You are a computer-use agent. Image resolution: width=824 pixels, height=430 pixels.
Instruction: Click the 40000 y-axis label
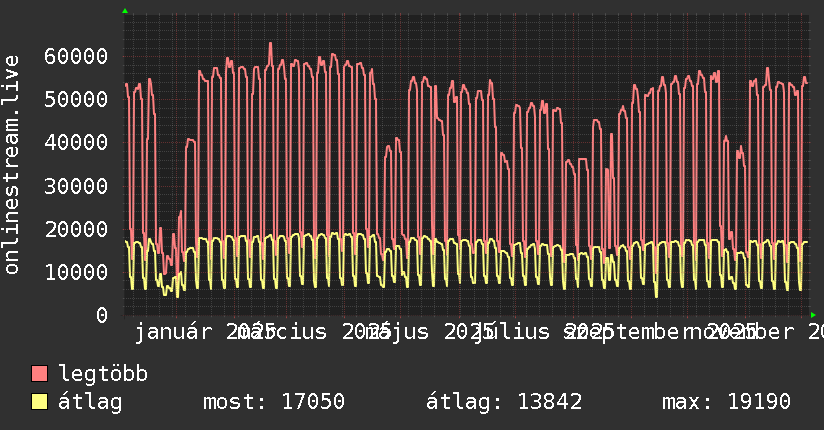[x=76, y=142]
